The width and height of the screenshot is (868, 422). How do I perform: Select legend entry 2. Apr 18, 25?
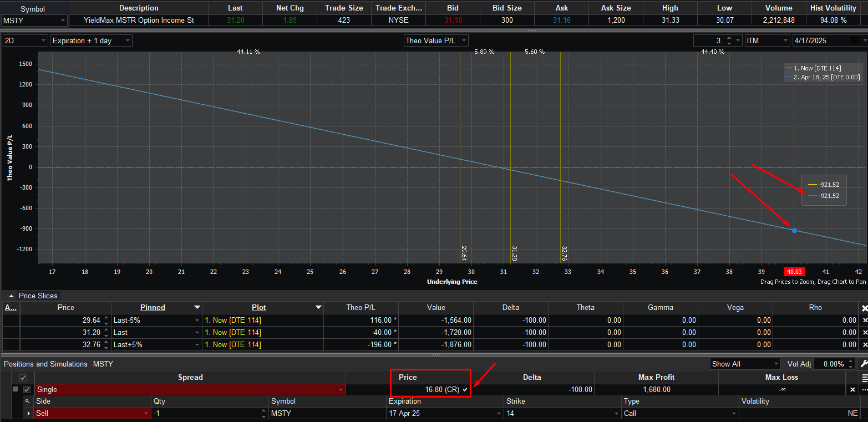[823, 78]
